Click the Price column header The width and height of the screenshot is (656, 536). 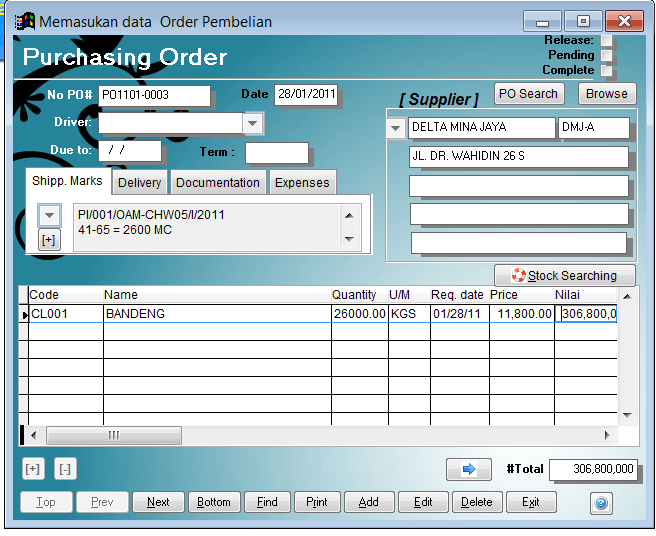522,295
